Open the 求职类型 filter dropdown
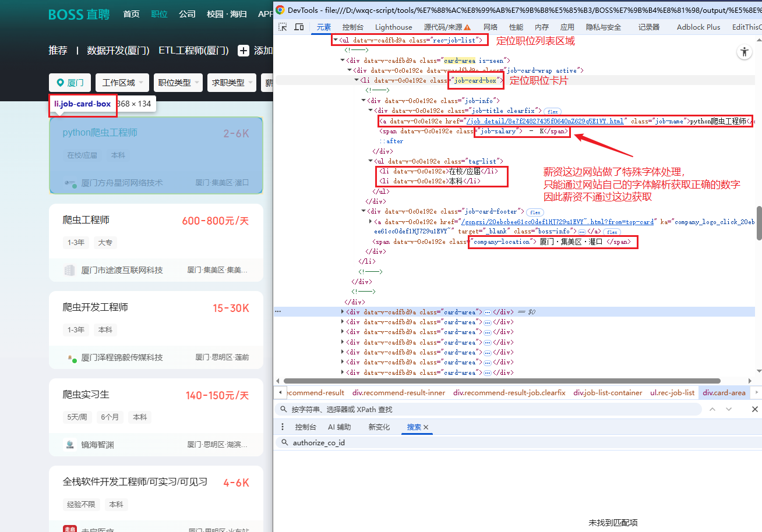The image size is (762, 532). click(x=232, y=83)
